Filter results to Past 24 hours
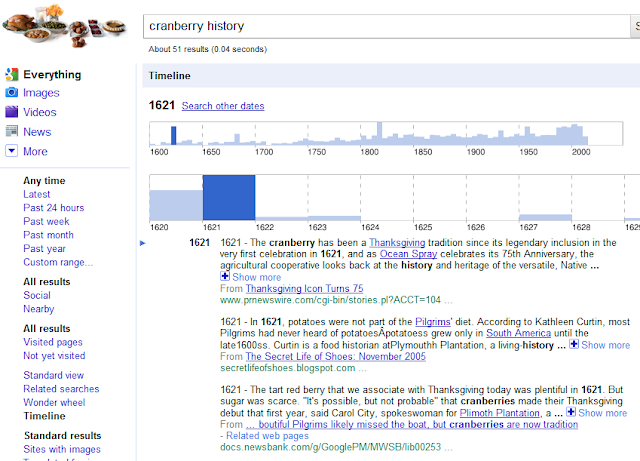640x461 pixels. click(53, 208)
